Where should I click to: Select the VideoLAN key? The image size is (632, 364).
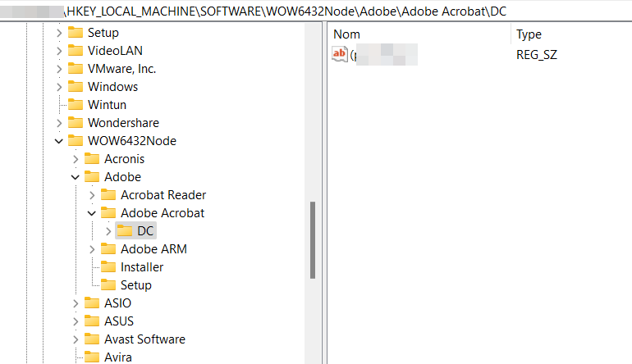[x=115, y=51]
